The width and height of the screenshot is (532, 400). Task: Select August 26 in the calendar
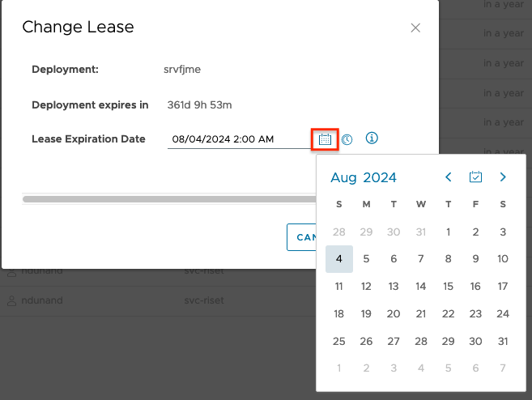tap(366, 342)
